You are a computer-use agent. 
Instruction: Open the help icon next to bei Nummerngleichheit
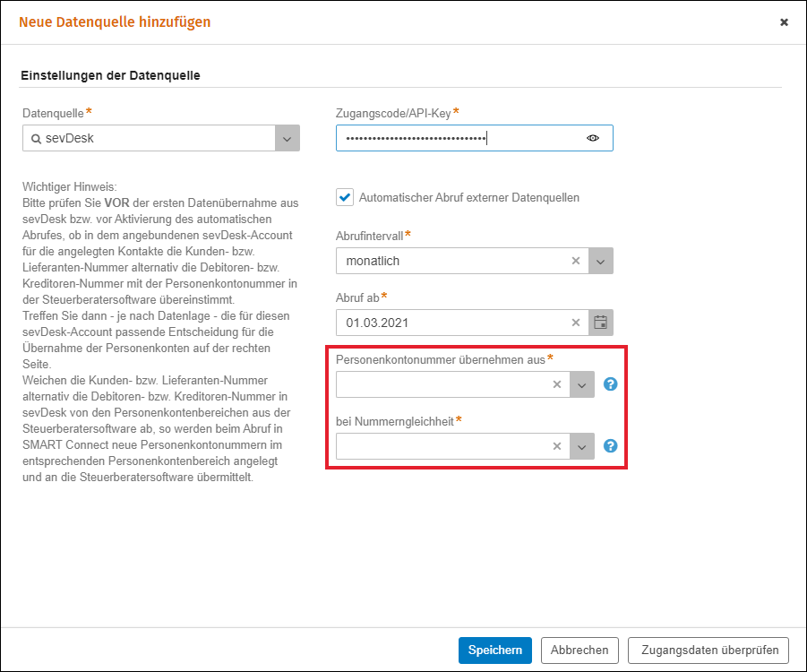pyautogui.click(x=610, y=446)
